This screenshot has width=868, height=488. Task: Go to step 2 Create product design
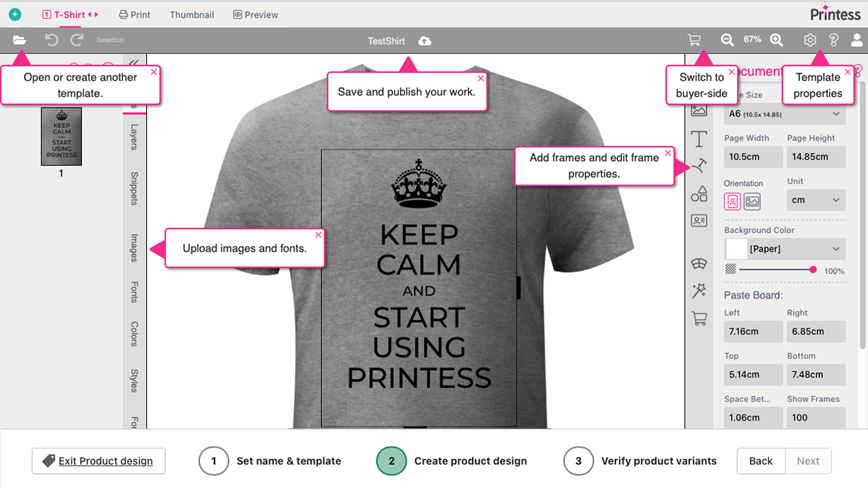point(452,461)
